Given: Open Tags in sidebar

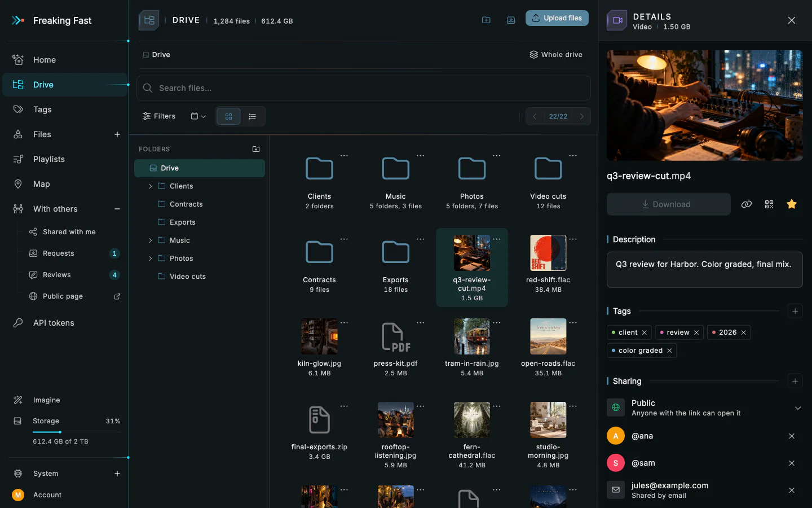Looking at the screenshot, I should click(65, 110).
